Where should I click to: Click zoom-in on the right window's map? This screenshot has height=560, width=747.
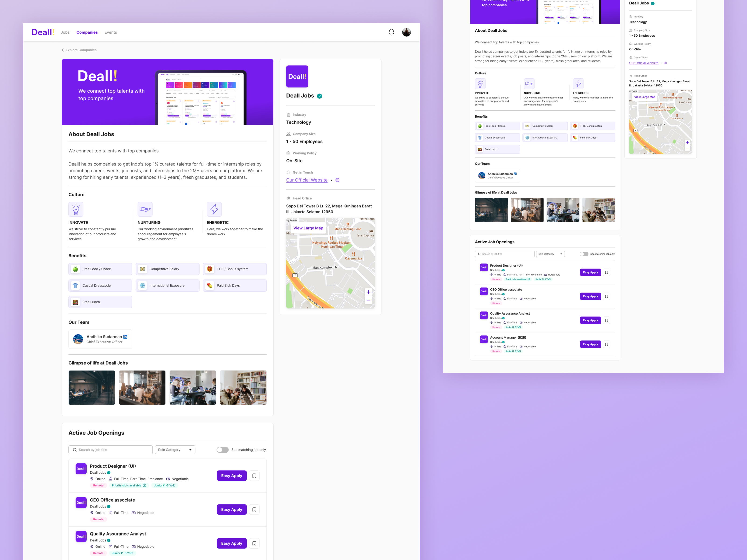click(x=687, y=142)
